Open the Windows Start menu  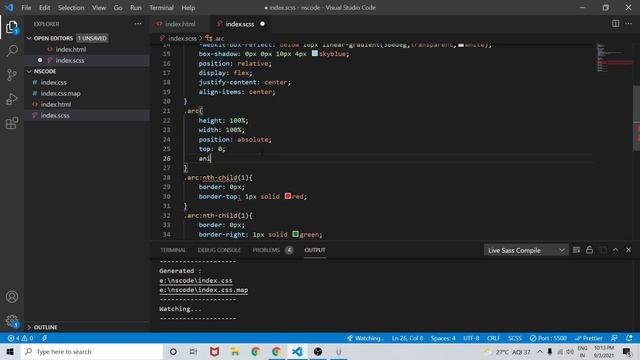coord(10,351)
